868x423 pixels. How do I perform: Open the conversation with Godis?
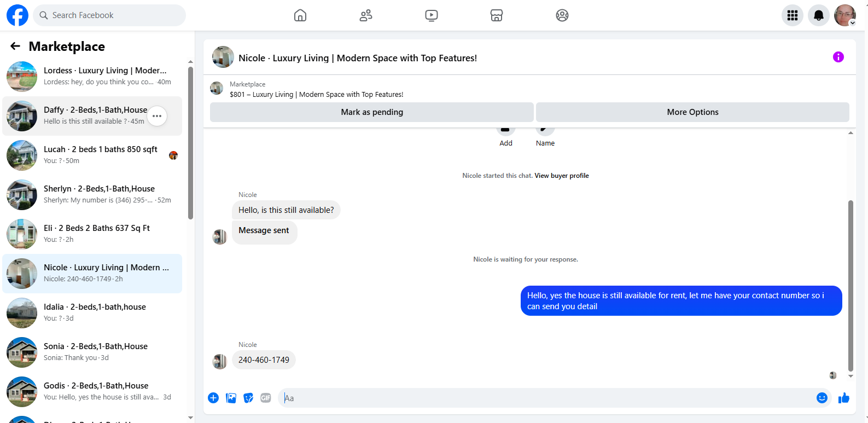[x=92, y=392]
